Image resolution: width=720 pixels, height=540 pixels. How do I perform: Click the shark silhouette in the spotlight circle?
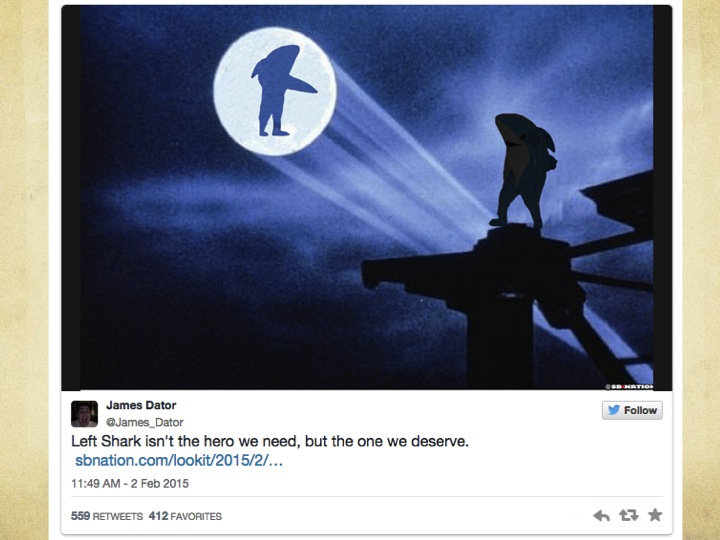pos(281,91)
